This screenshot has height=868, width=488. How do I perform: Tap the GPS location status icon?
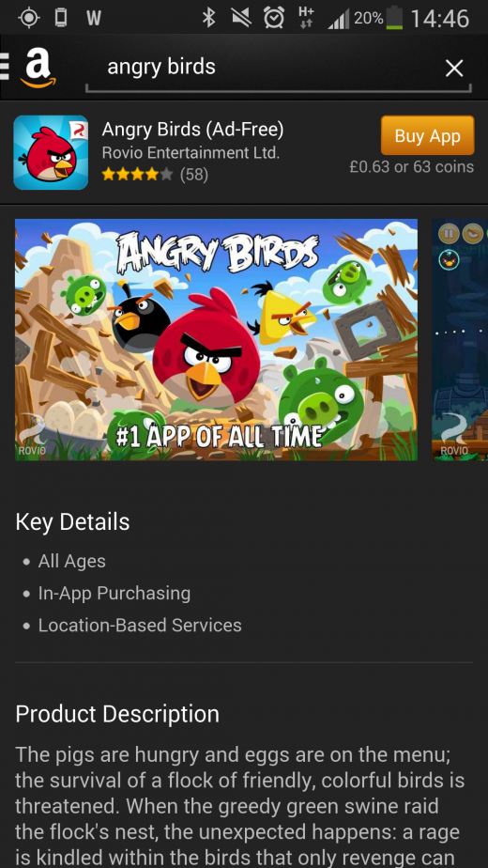(29, 18)
